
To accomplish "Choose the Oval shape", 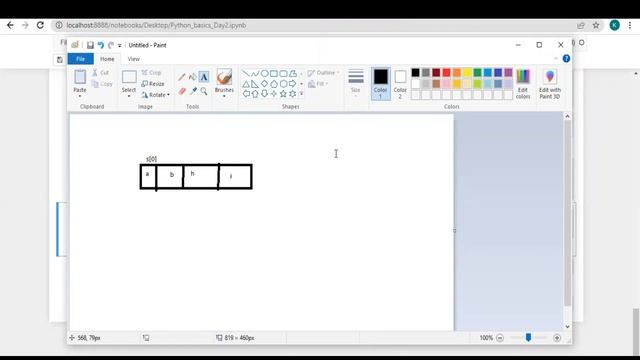I will [264, 73].
